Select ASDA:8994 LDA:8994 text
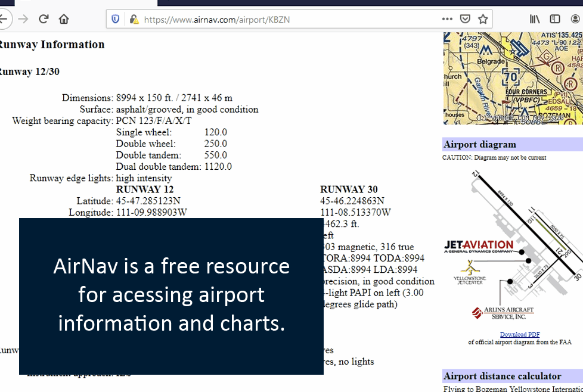Screen dimensions: 583x392 click(x=371, y=270)
